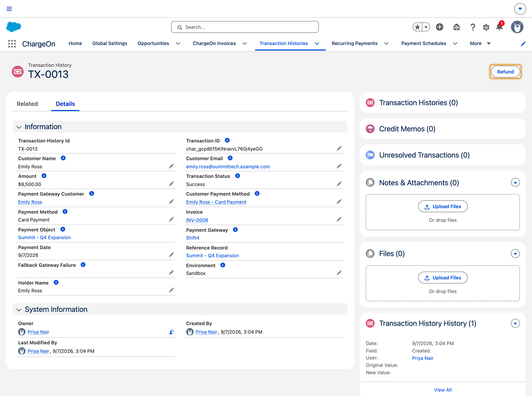Show info tooltip for Payment Gateway
Viewport: 532px width, 396px height.
click(x=235, y=230)
